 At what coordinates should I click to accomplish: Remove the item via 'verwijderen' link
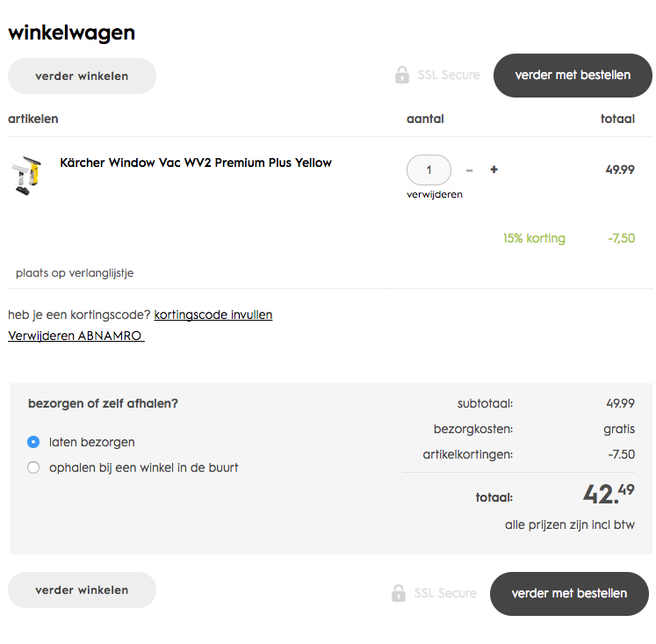pyautogui.click(x=434, y=194)
